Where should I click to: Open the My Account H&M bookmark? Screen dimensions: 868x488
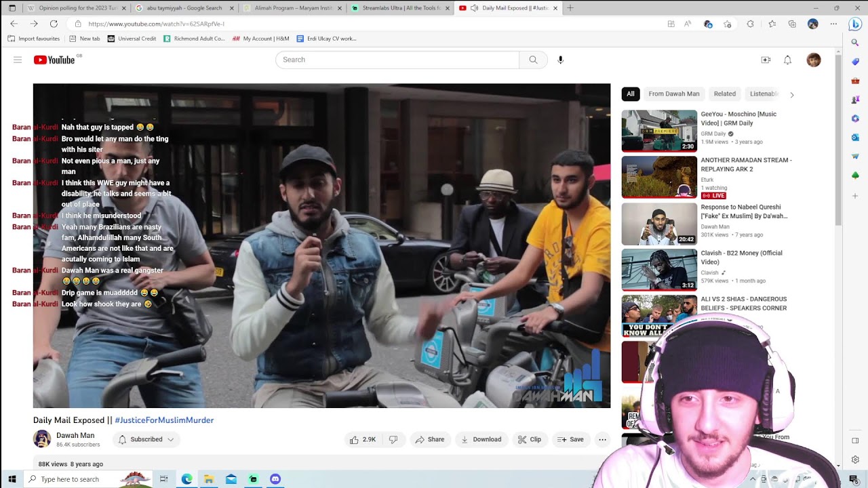point(260,39)
